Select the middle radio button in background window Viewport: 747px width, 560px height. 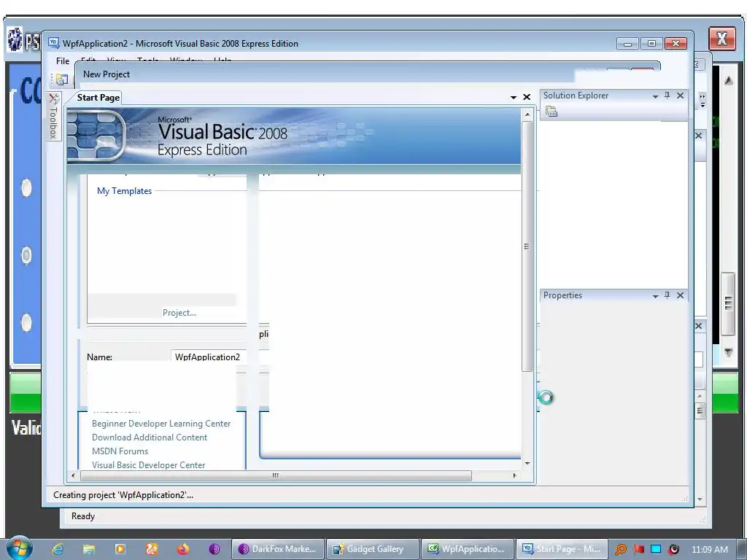[27, 255]
